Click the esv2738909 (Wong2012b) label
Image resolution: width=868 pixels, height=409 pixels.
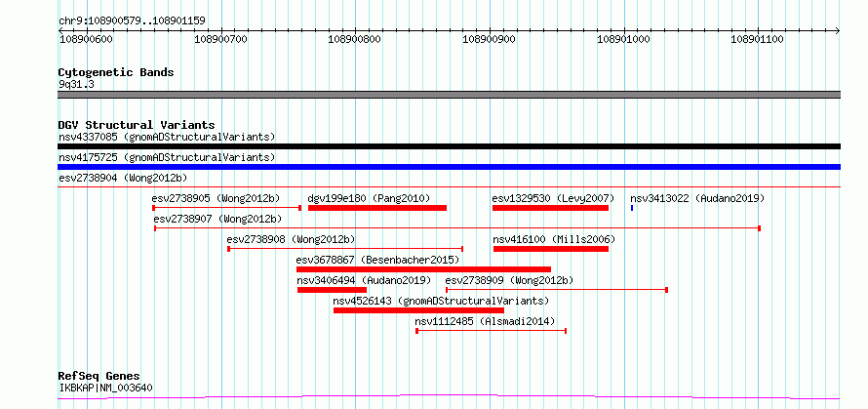509,280
